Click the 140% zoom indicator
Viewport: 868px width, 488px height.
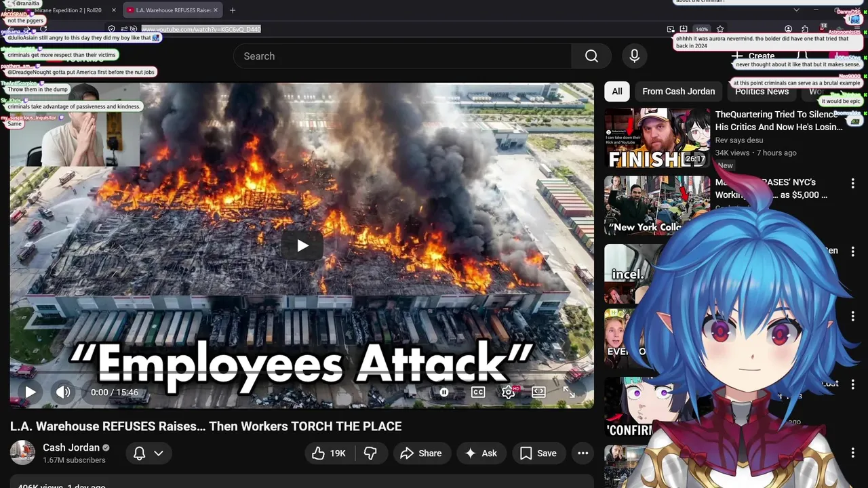coord(702,29)
